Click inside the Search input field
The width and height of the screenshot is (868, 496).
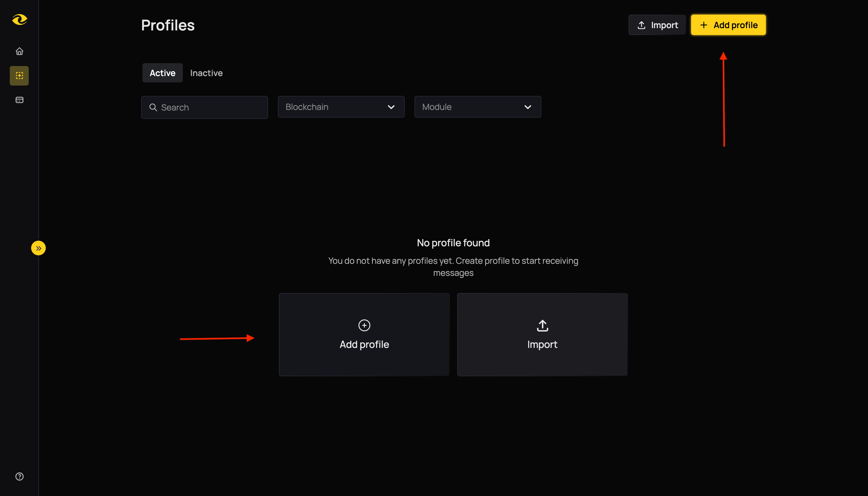[x=204, y=107]
